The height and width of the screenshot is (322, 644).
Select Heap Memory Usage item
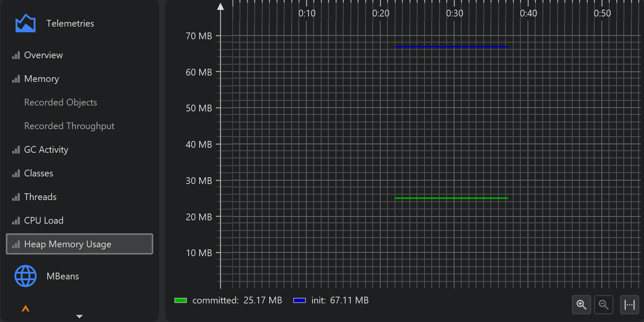coord(79,244)
